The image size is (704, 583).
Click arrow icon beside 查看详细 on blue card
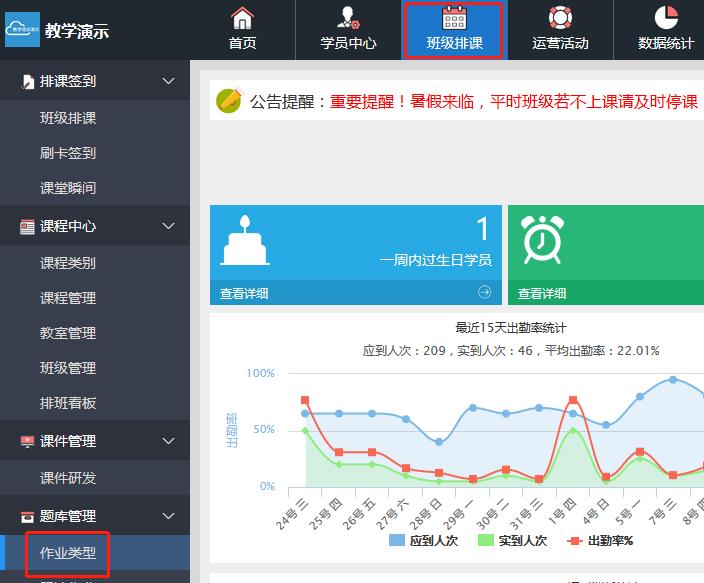pyautogui.click(x=485, y=293)
